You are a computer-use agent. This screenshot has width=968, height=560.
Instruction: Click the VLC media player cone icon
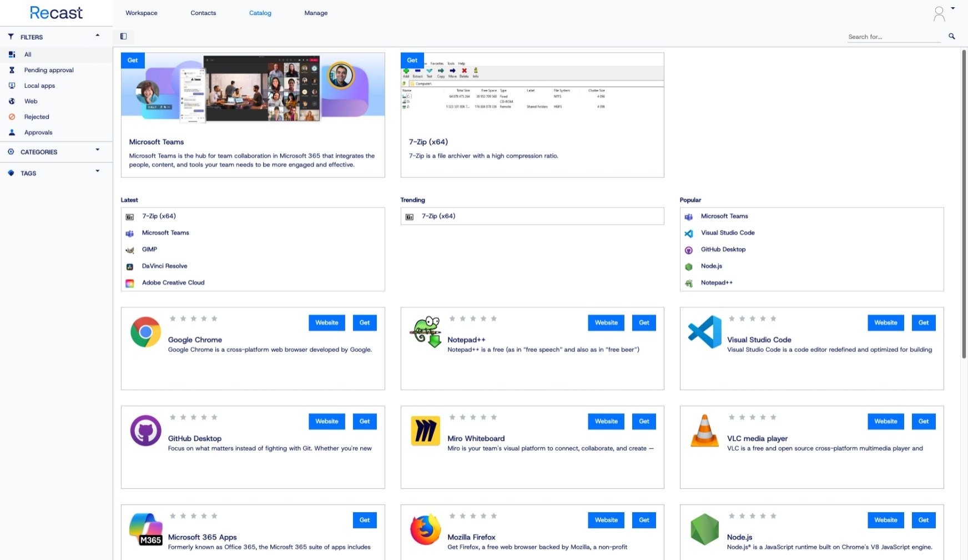[705, 431]
